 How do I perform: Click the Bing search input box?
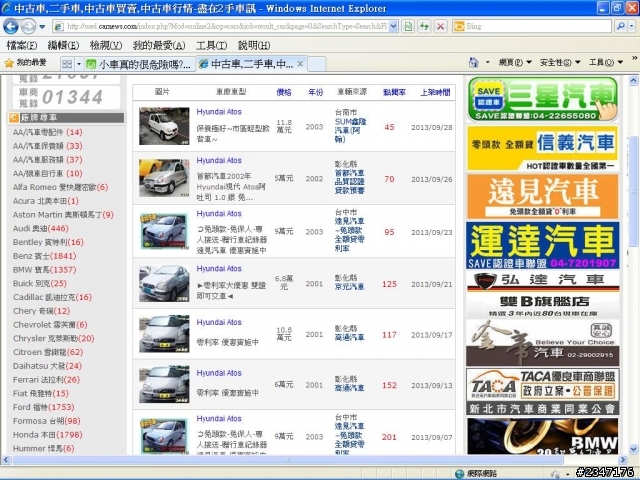pos(537,27)
